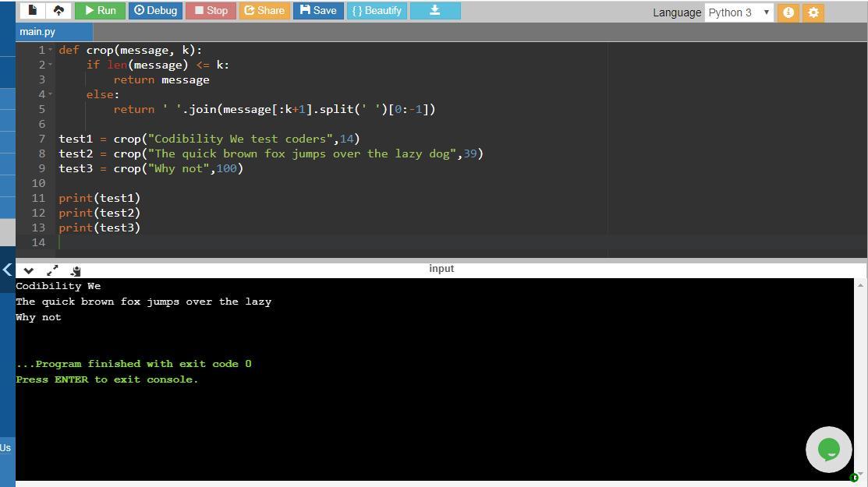The height and width of the screenshot is (487, 868).
Task: Fold the crop function at line 1
Action: (51, 50)
